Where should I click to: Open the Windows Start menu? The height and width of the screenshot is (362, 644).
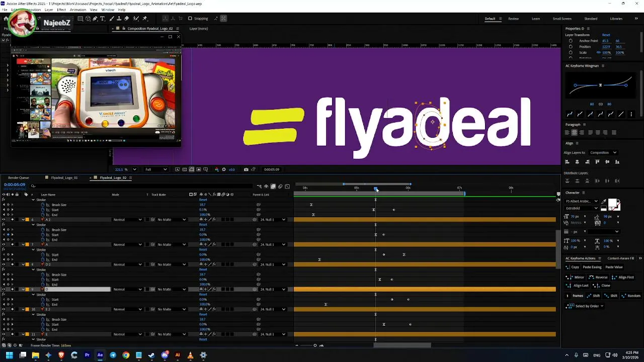pos(9,355)
